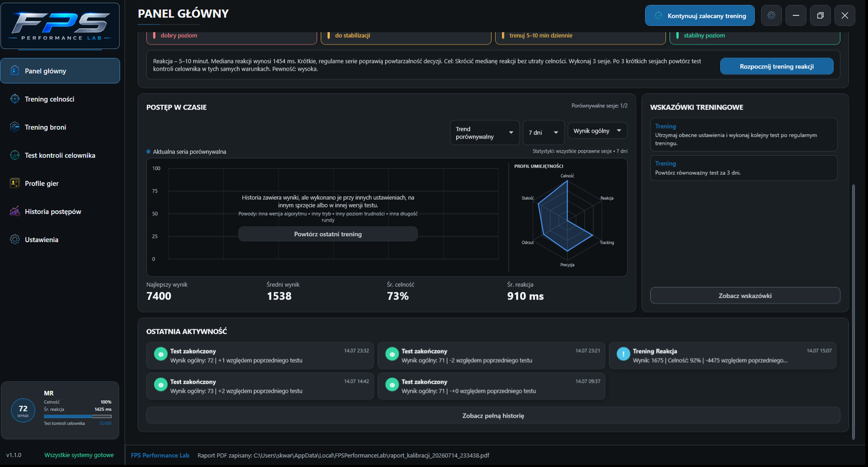Image resolution: width=868 pixels, height=467 pixels.
Task: Click the Test kontroli celownika progress bar
Action: tap(78, 416)
